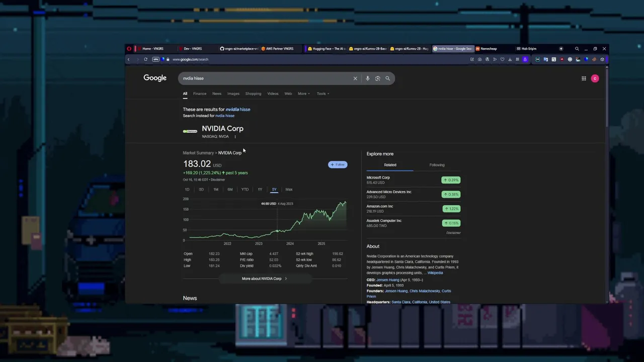
Task: Select the 1Y chart range
Action: tap(260, 190)
